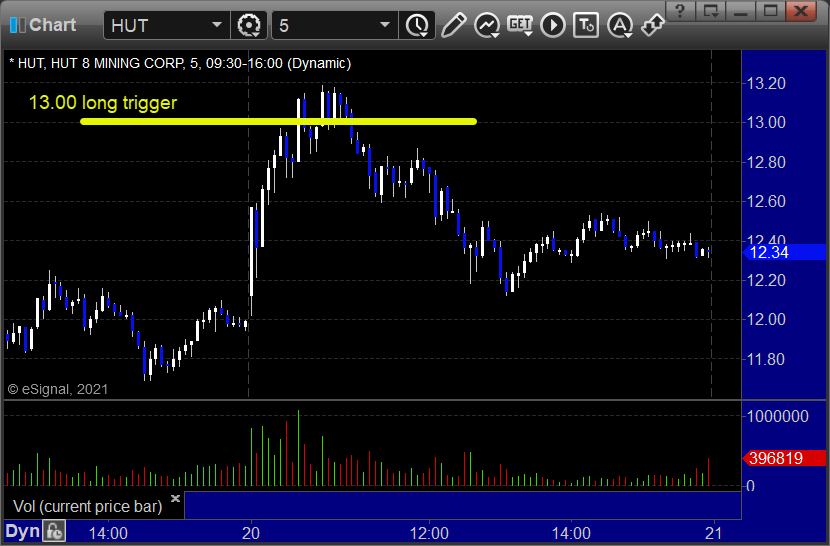Viewport: 830px width, 546px height.
Task: Click the play replay button
Action: tap(553, 25)
